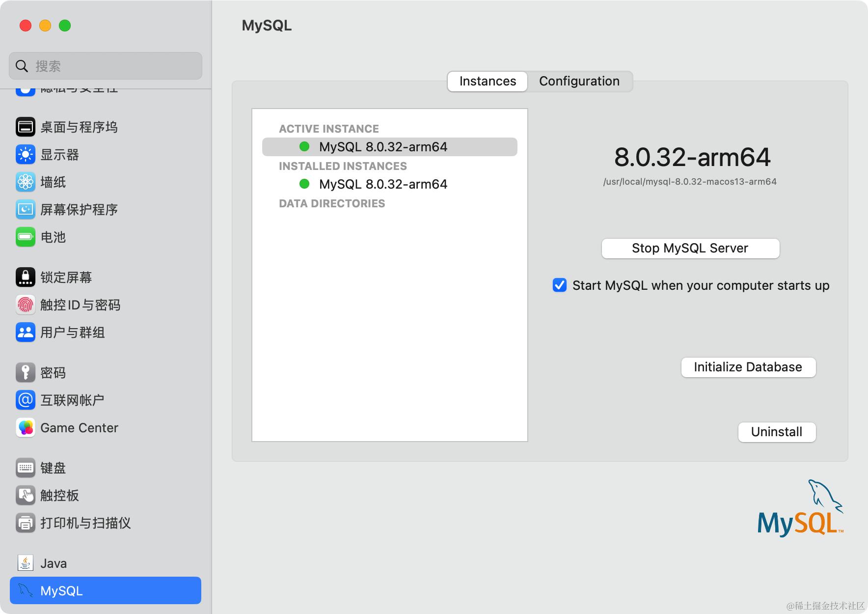Open the Screen Saver icon (屏幕保护程序)

coord(26,210)
